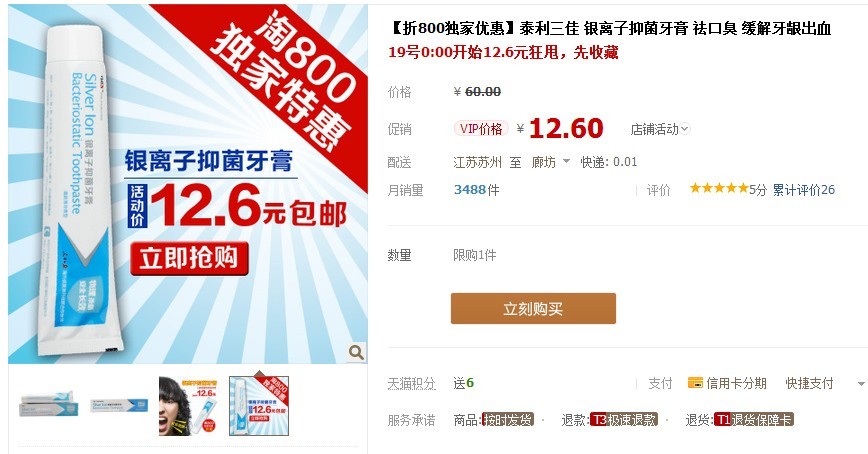This screenshot has height=454, width=868.
Task: Click the VIP价格 badge
Action: [x=481, y=129]
